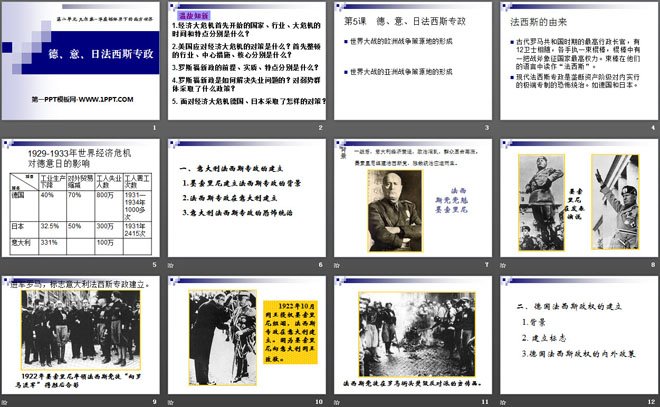Select slide 9 thumbnail 进军罗马 group photo
660x407 pixels.
tap(81, 335)
